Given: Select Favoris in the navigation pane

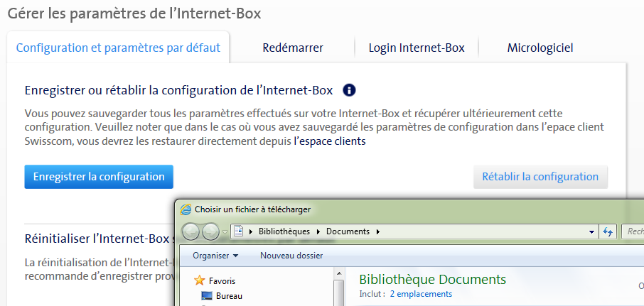Looking at the screenshot, I should [222, 281].
